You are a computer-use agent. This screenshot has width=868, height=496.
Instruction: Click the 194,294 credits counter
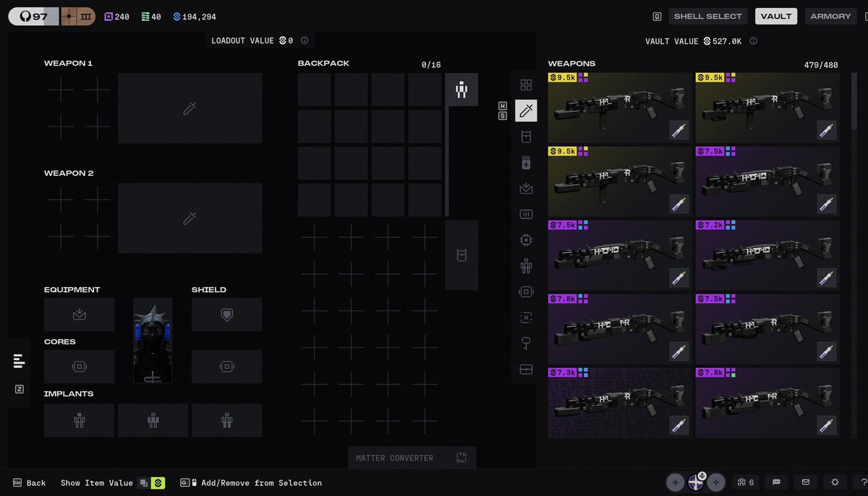[194, 17]
